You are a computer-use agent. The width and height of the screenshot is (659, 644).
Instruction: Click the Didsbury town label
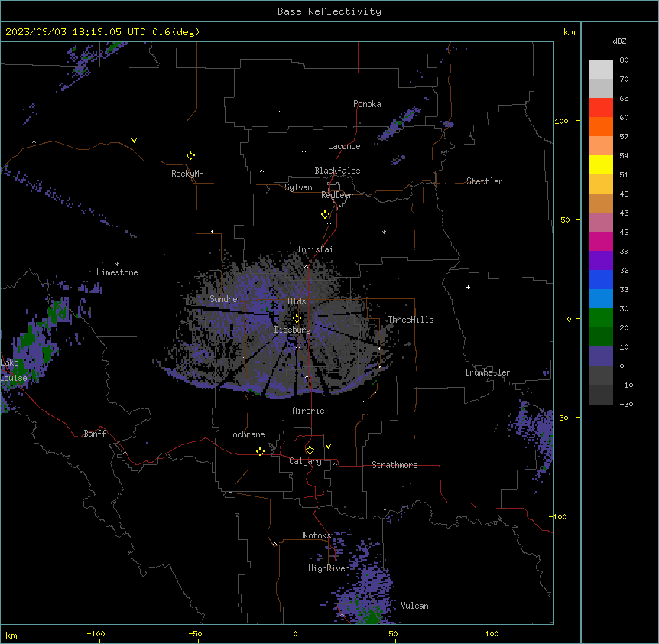[293, 330]
